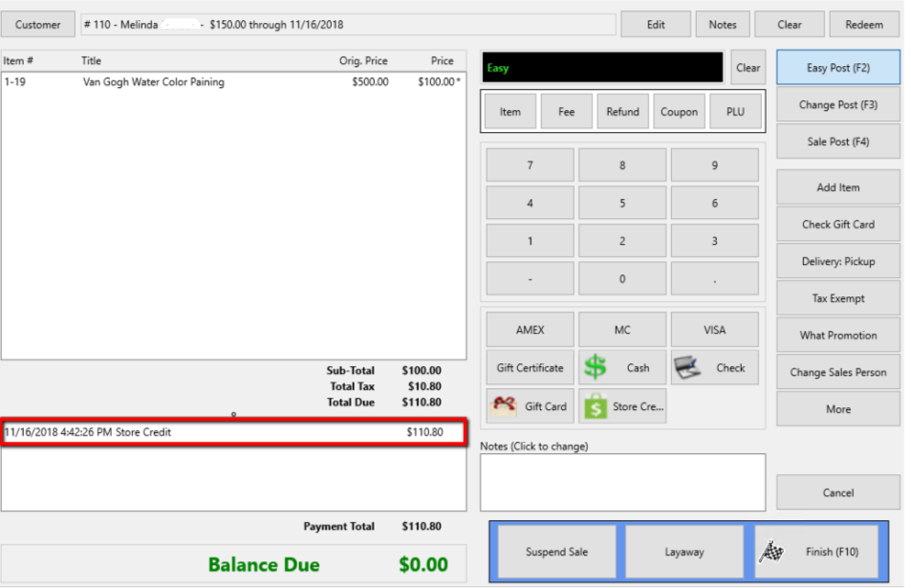911x588 pixels.
Task: Clear the Easy entry display
Action: pyautogui.click(x=748, y=67)
